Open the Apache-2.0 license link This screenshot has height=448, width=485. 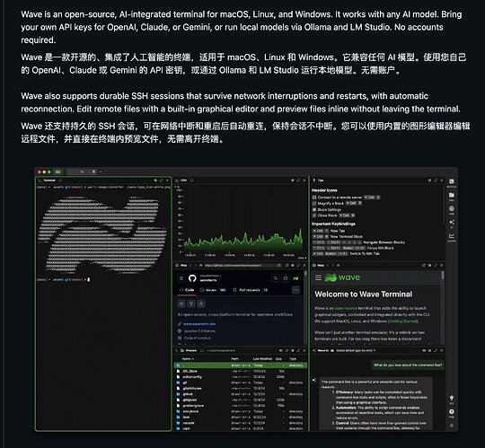point(199,330)
